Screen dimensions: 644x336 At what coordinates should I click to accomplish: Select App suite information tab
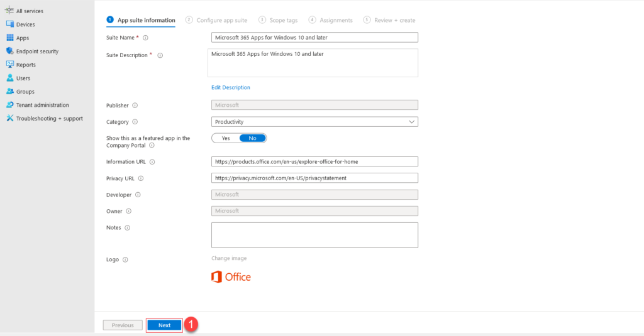pyautogui.click(x=141, y=20)
